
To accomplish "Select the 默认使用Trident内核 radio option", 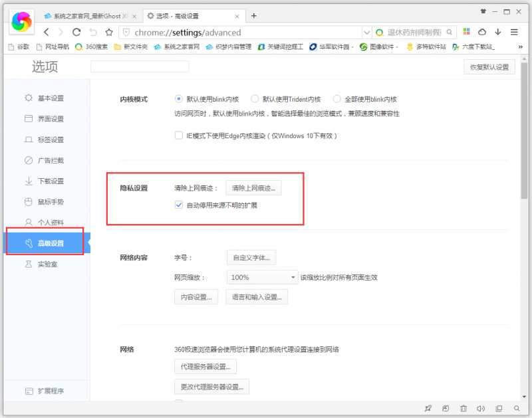I will pyautogui.click(x=255, y=98).
